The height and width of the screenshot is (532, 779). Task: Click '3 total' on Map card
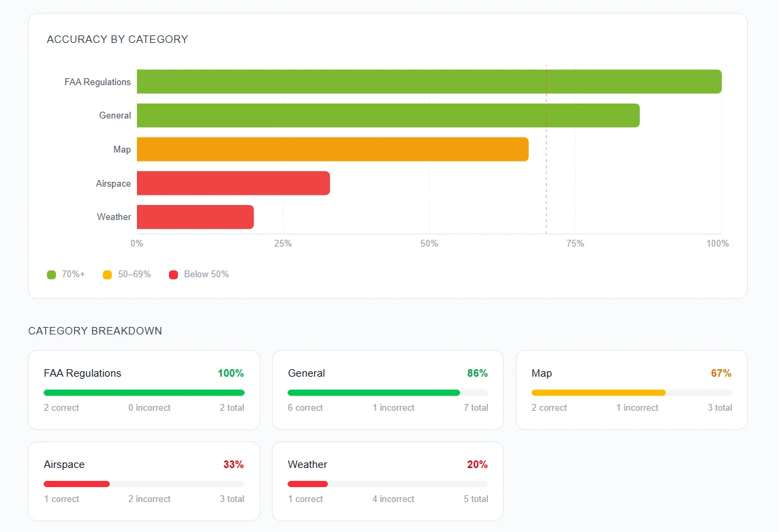(720, 407)
